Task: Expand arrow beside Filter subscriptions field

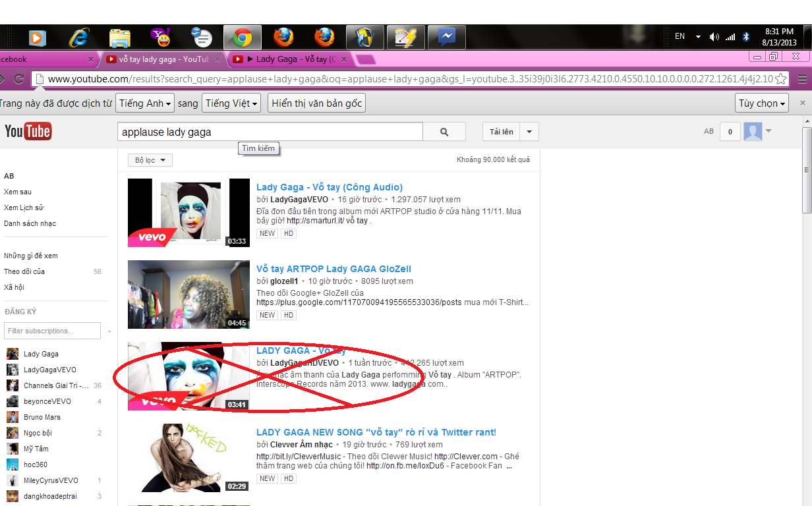Action: point(109,331)
